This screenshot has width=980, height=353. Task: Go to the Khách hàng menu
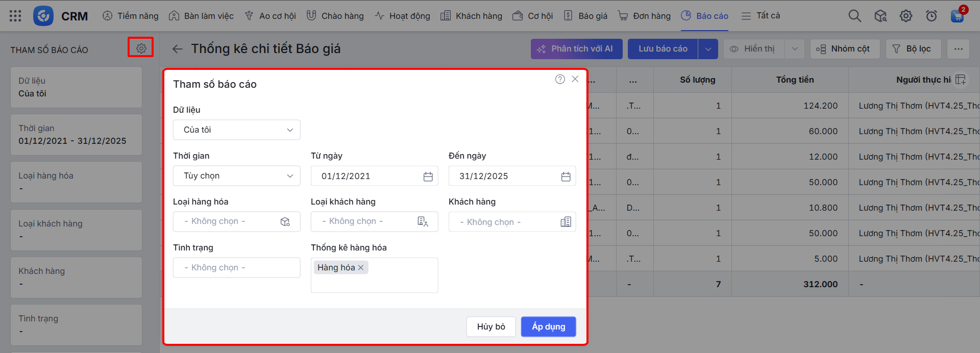(x=471, y=16)
